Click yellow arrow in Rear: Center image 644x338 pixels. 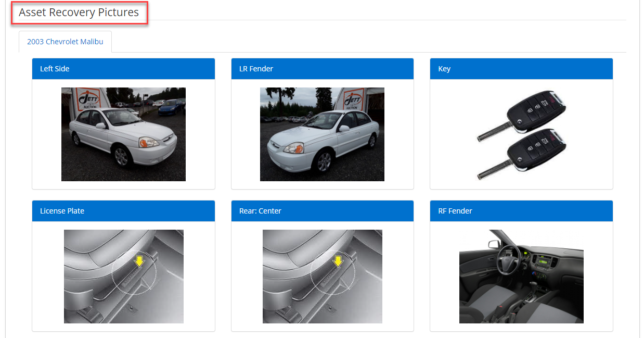[x=338, y=260]
